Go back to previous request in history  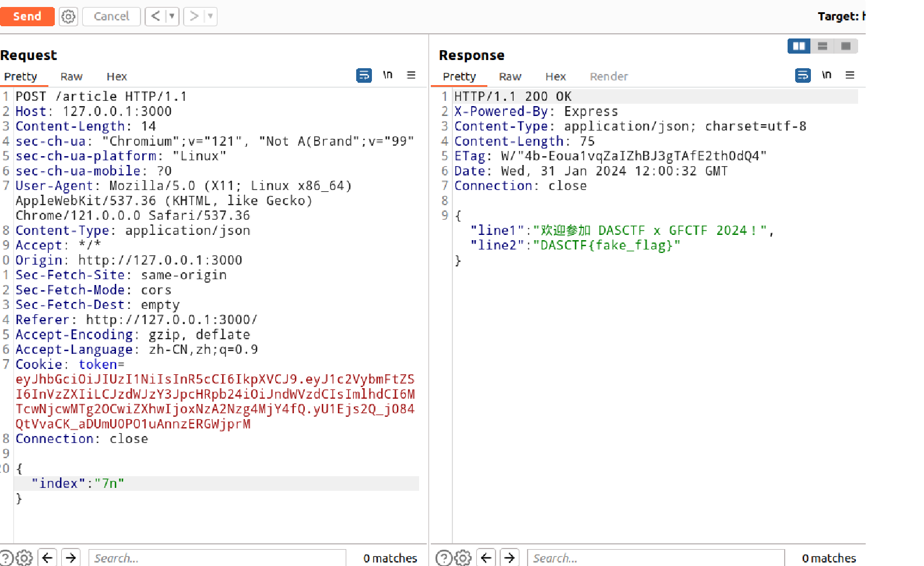pyautogui.click(x=155, y=16)
